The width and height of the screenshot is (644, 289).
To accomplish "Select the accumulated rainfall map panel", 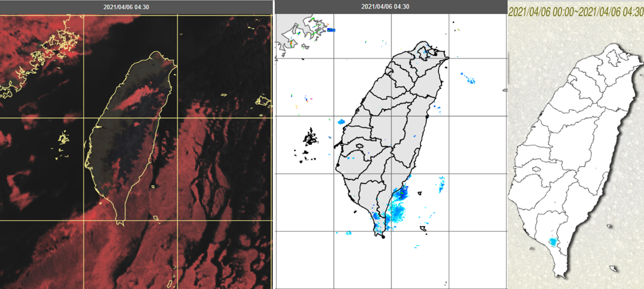I will click(576, 145).
